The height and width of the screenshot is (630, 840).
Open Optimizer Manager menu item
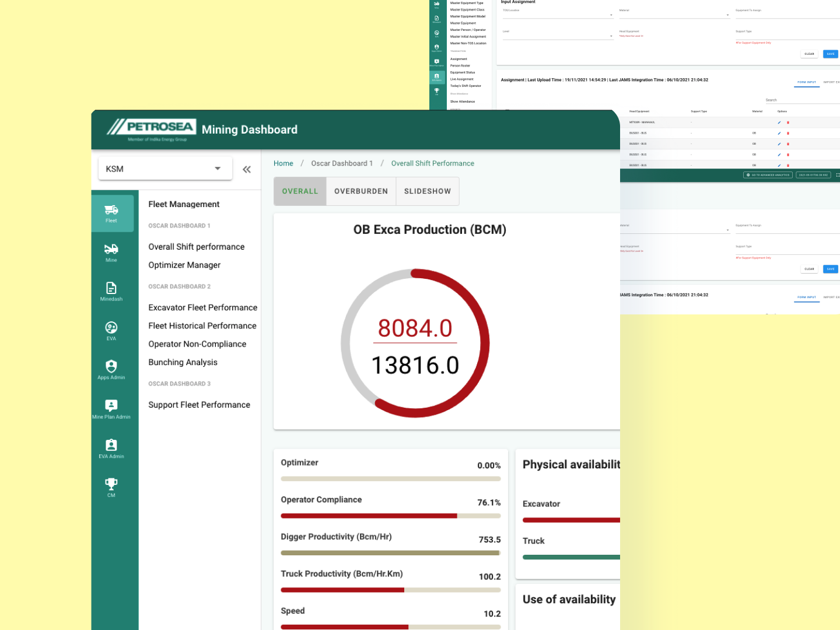tap(184, 265)
